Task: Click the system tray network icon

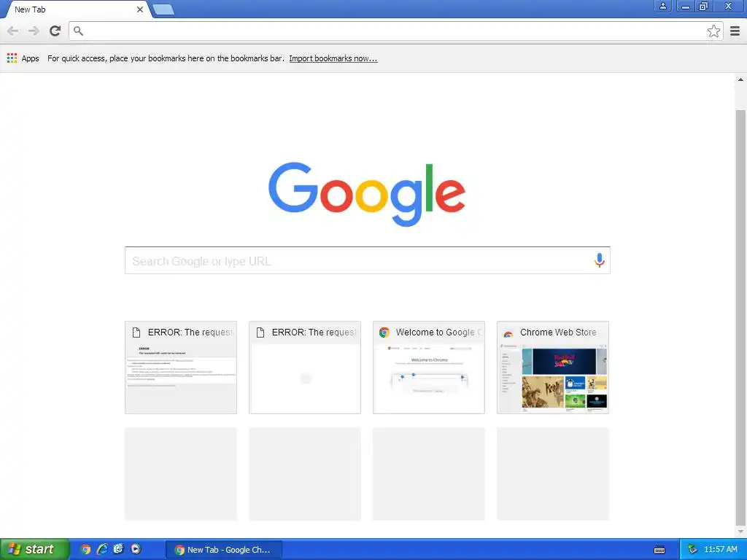Action: [x=692, y=550]
